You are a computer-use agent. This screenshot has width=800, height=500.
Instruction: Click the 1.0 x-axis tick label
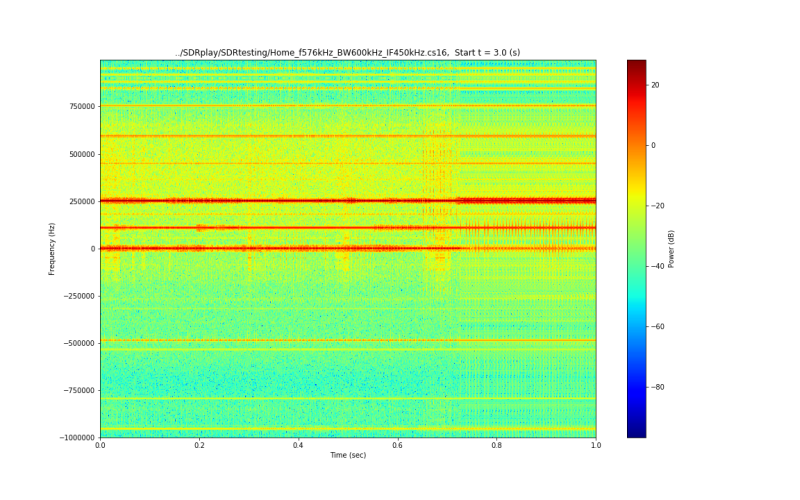click(596, 445)
